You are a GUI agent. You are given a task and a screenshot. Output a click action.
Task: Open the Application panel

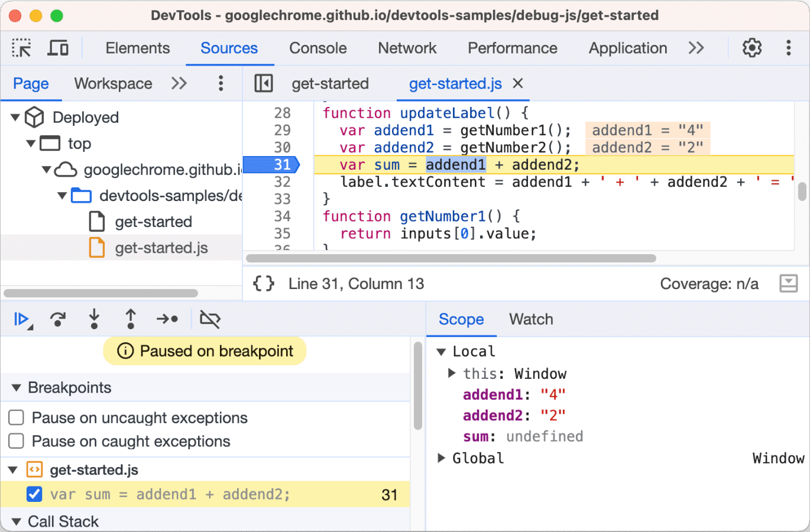click(x=628, y=48)
